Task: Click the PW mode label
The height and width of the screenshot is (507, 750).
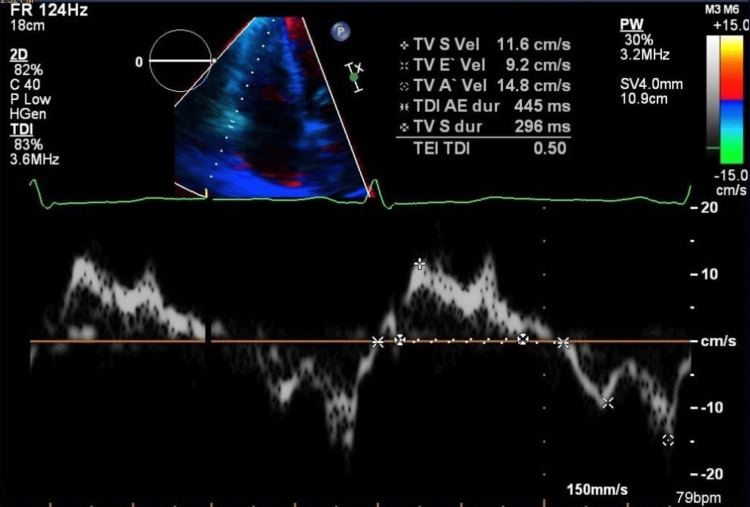Action: pyautogui.click(x=631, y=24)
